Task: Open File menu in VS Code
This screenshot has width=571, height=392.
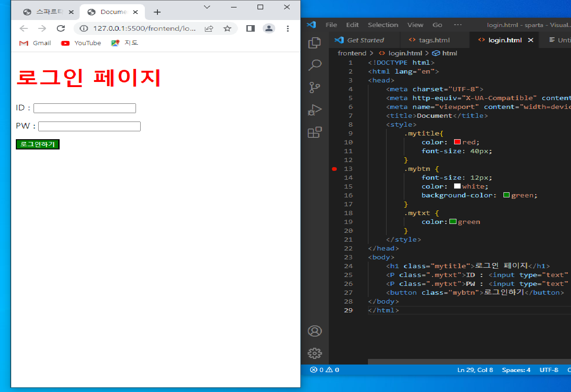Action: [331, 25]
